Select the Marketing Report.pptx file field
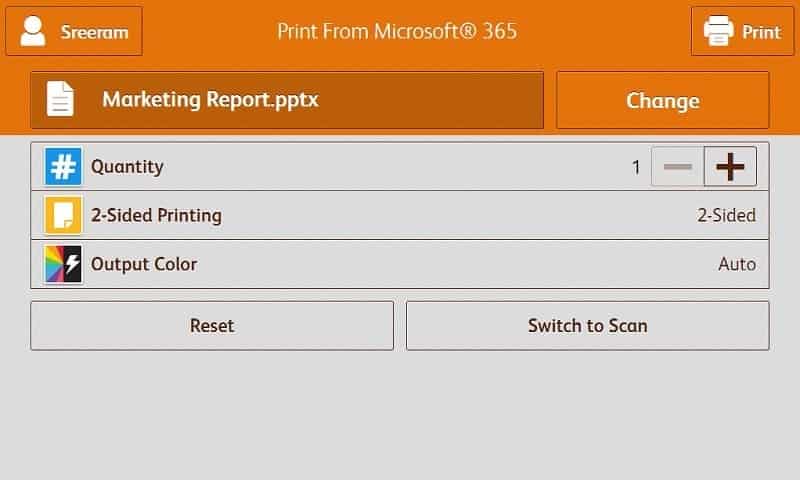This screenshot has height=480, width=800. pos(287,100)
